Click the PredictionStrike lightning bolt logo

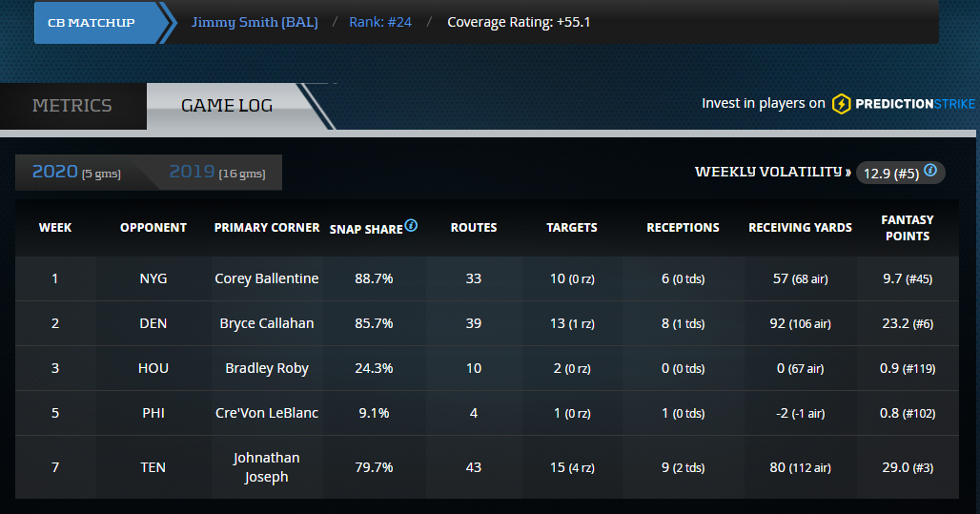tap(841, 104)
